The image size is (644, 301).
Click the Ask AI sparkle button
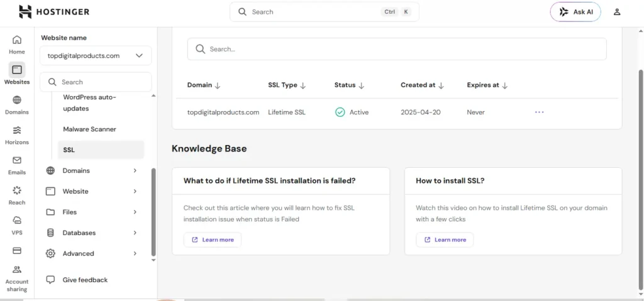575,12
